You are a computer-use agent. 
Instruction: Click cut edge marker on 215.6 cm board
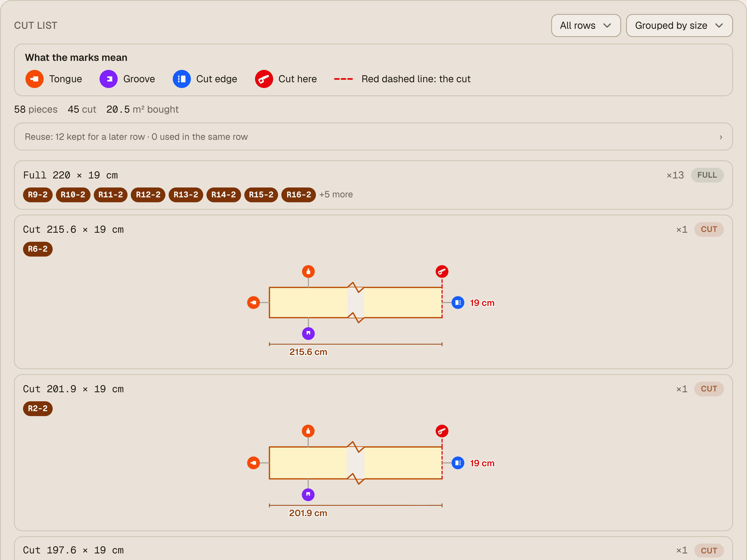[458, 302]
